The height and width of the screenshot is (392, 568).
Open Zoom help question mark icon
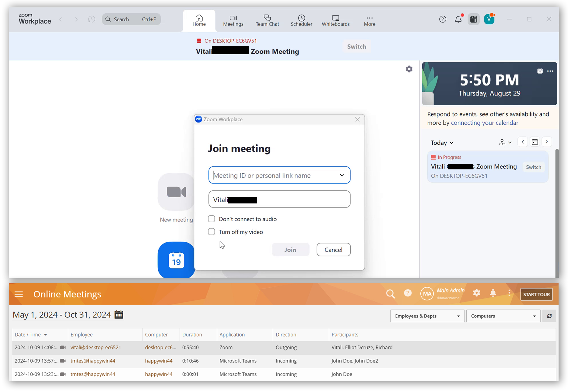coord(443,19)
